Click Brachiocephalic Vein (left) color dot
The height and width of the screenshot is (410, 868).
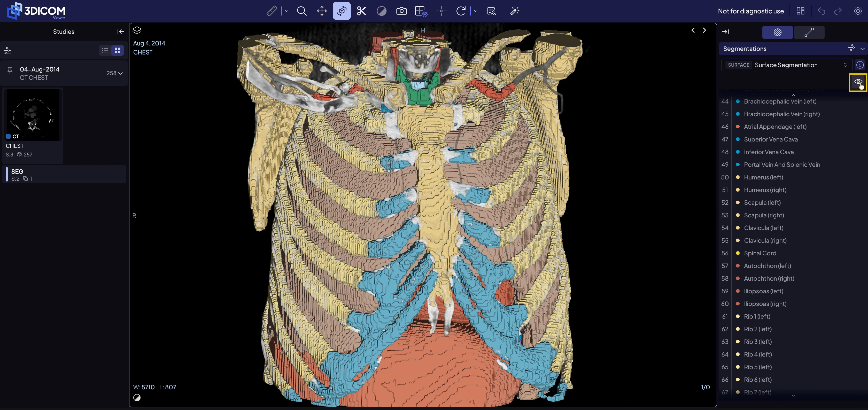pos(738,101)
